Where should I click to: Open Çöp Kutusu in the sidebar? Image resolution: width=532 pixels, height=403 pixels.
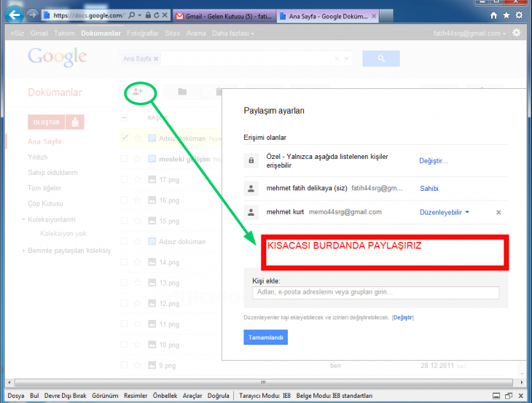pos(45,203)
